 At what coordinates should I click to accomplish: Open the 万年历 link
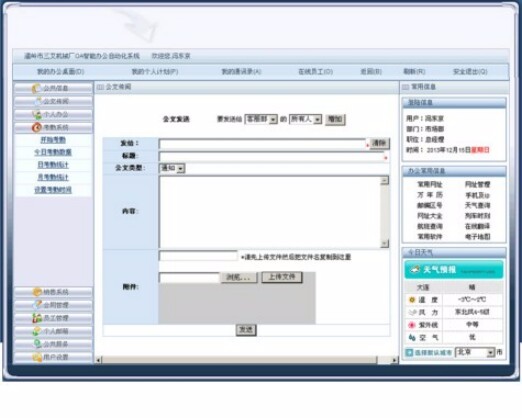coord(430,195)
